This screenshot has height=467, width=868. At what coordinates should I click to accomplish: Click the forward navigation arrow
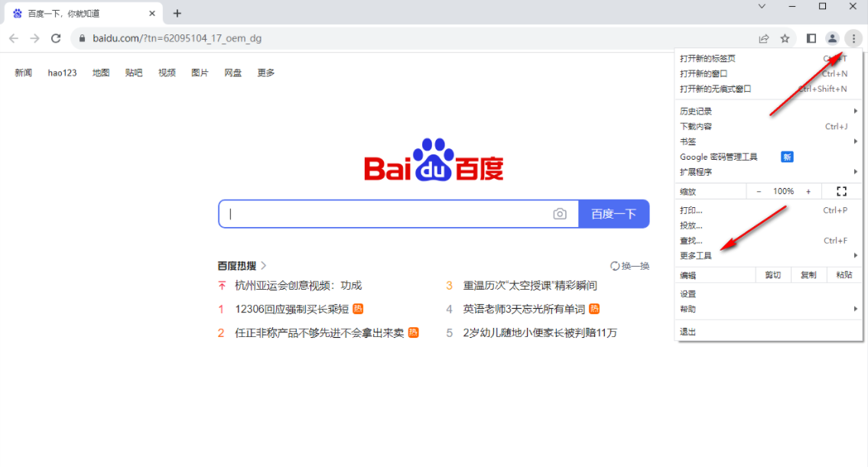click(x=35, y=38)
